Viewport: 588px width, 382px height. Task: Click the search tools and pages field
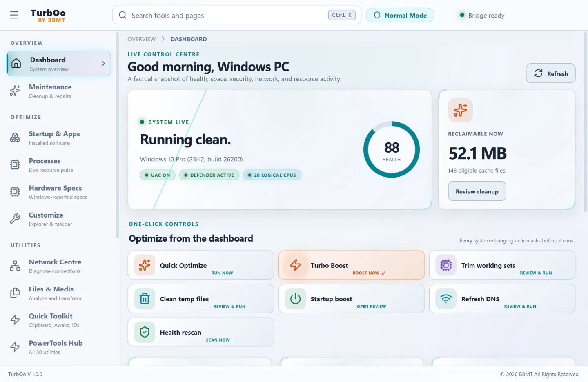pos(237,15)
